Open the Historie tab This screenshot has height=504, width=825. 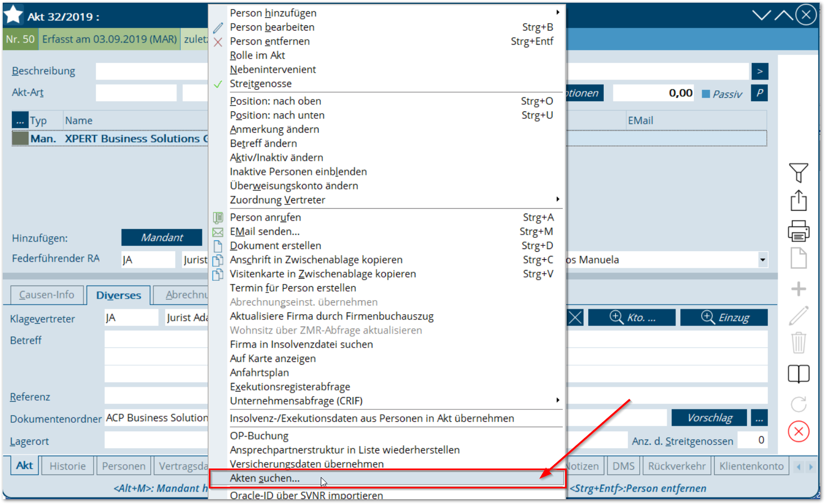(68, 466)
